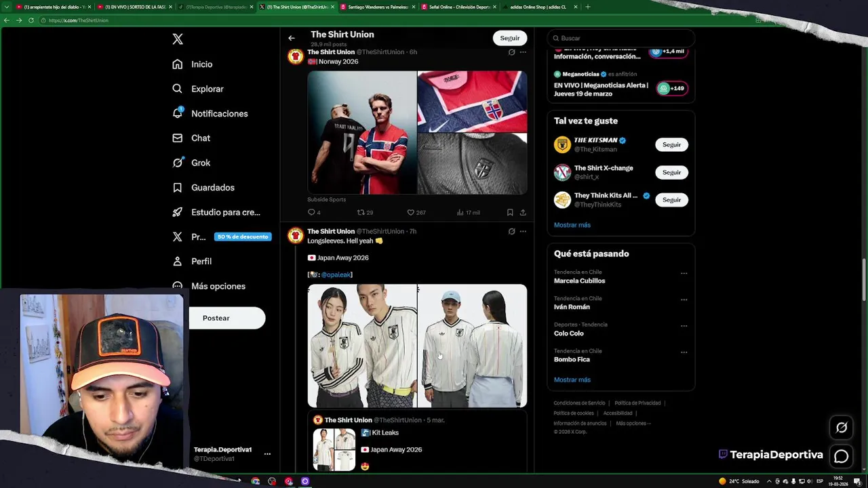Join the Meganoticias live space +149
Image resolution: width=868 pixels, height=488 pixels.
pos(671,88)
